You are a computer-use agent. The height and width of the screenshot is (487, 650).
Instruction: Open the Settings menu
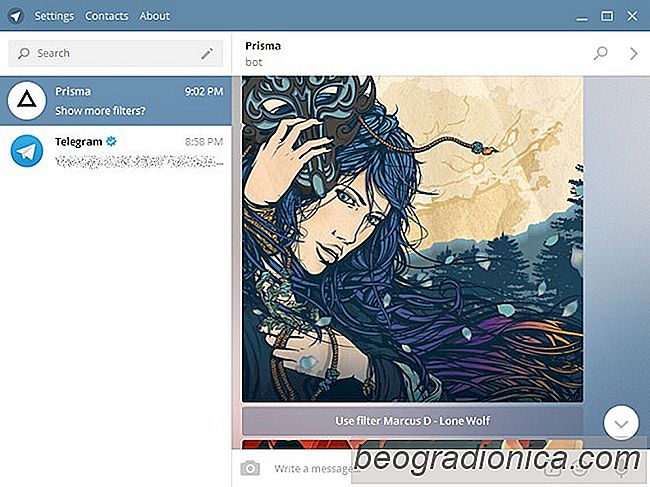coord(54,16)
